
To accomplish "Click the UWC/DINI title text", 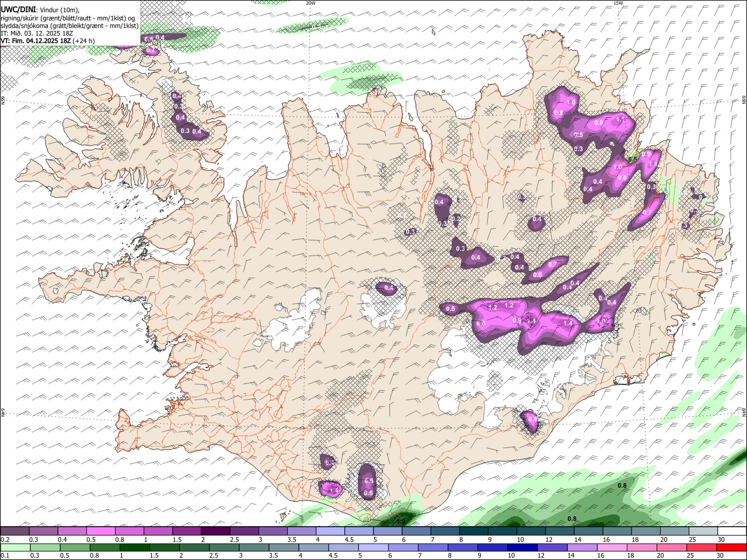I will click(x=19, y=9).
